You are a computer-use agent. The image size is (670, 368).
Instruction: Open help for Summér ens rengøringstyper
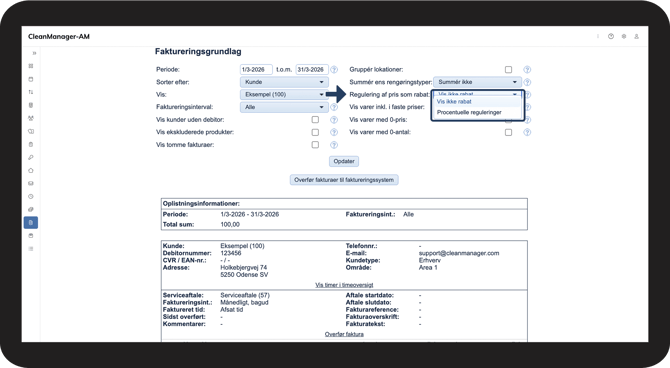pyautogui.click(x=527, y=82)
